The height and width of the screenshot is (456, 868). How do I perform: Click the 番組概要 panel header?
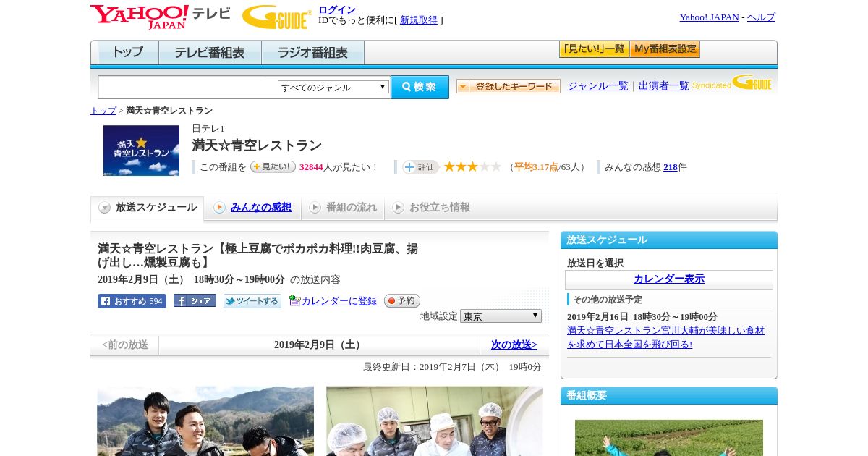click(669, 396)
